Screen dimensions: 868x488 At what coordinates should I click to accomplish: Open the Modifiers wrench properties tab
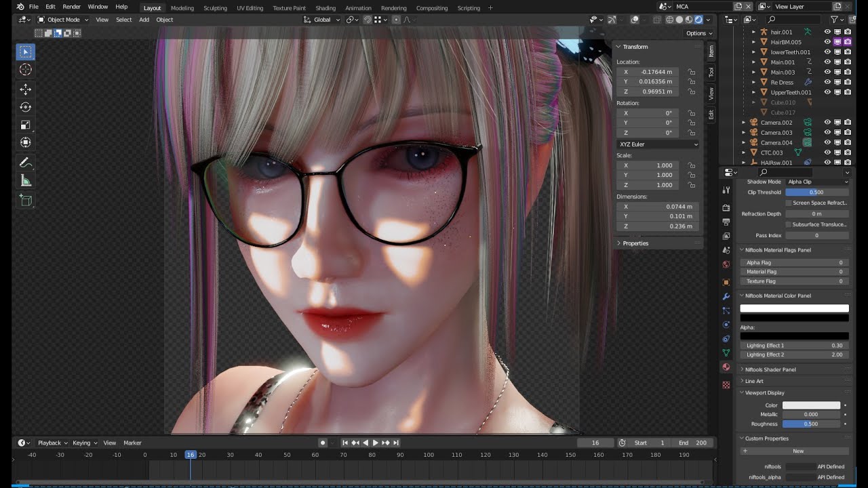pyautogui.click(x=726, y=296)
